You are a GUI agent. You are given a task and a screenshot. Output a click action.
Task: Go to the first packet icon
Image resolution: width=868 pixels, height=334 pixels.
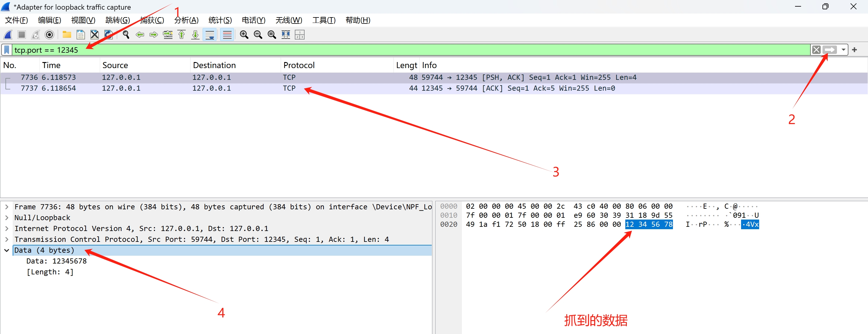click(181, 35)
